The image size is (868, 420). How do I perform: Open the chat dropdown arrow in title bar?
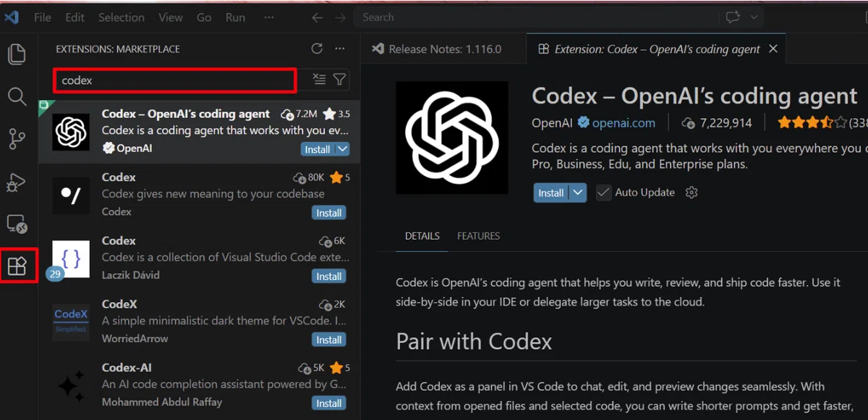click(754, 17)
